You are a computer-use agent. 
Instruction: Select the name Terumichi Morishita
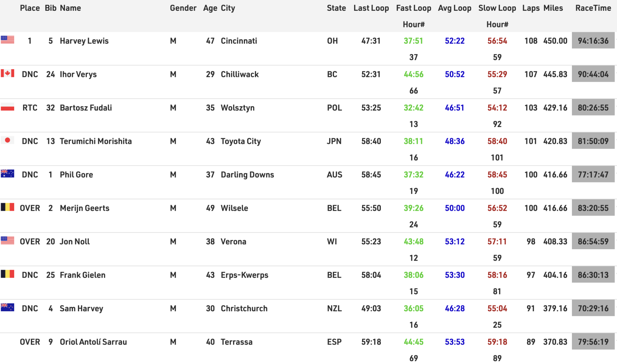[96, 141]
